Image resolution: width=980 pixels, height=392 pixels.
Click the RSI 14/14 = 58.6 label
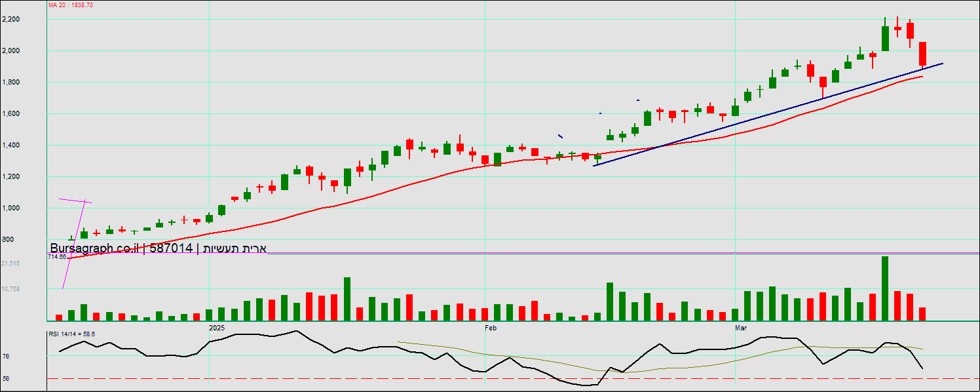(71, 334)
